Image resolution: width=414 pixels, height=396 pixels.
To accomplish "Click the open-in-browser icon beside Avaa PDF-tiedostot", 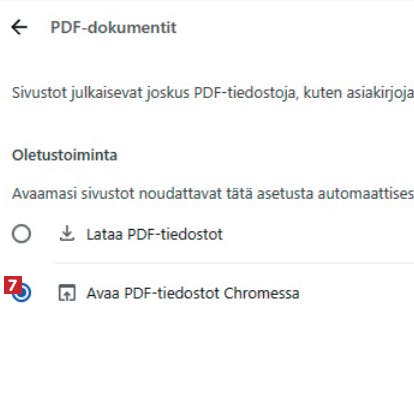I will tap(67, 293).
